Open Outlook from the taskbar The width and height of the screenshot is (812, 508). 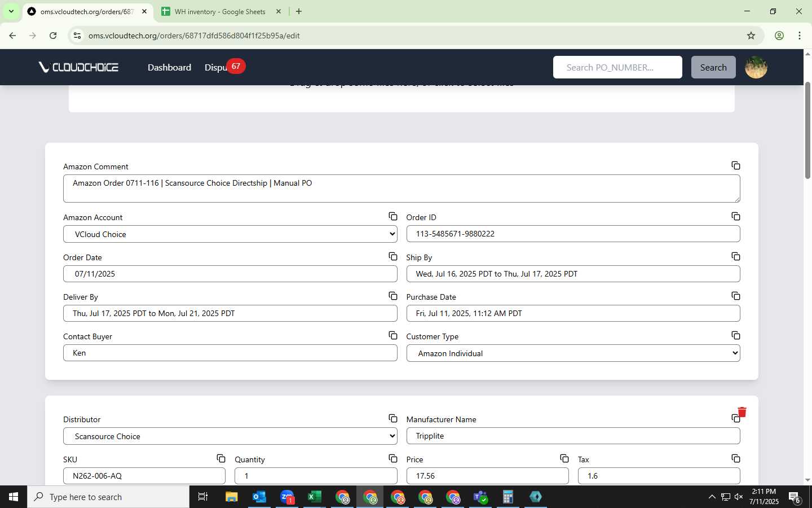pyautogui.click(x=259, y=497)
